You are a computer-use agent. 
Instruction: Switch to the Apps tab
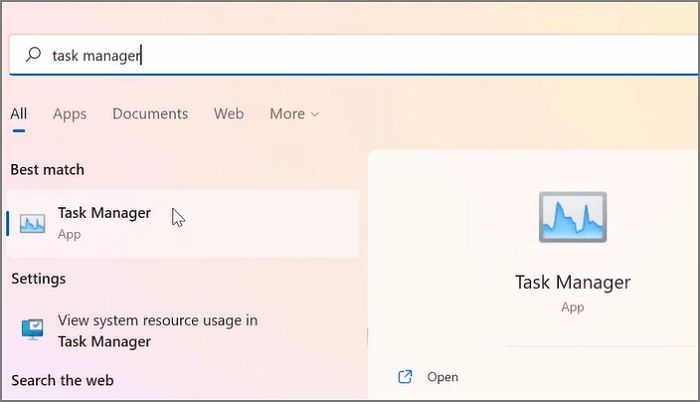(x=70, y=114)
